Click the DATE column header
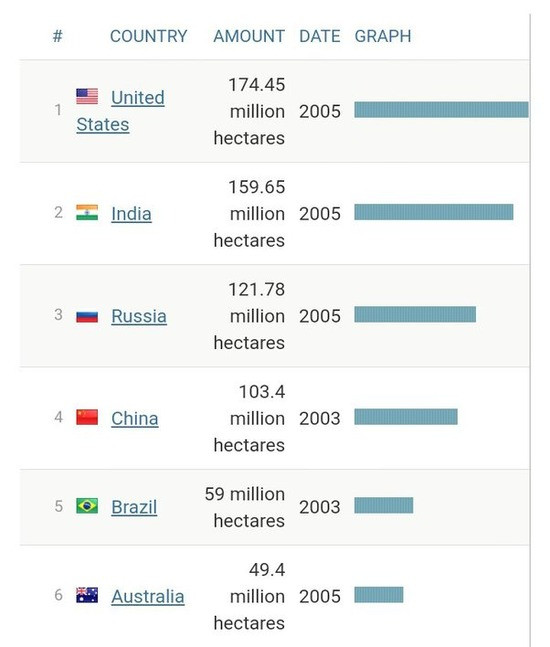This screenshot has width=550, height=647. (x=320, y=36)
